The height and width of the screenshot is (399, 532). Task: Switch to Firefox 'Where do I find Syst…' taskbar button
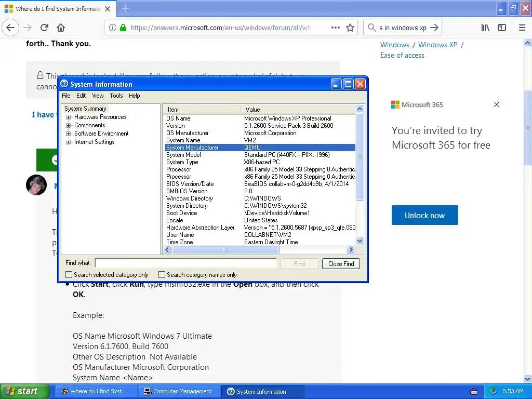click(x=96, y=391)
